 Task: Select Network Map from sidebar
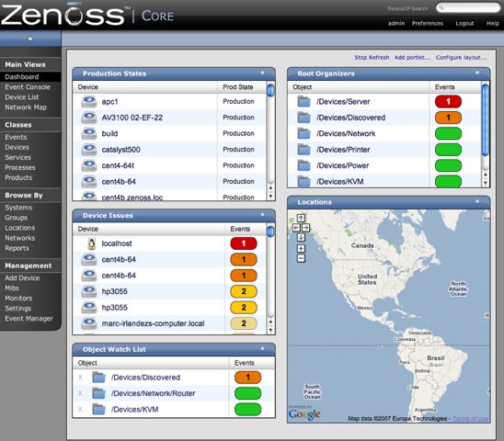(x=26, y=107)
